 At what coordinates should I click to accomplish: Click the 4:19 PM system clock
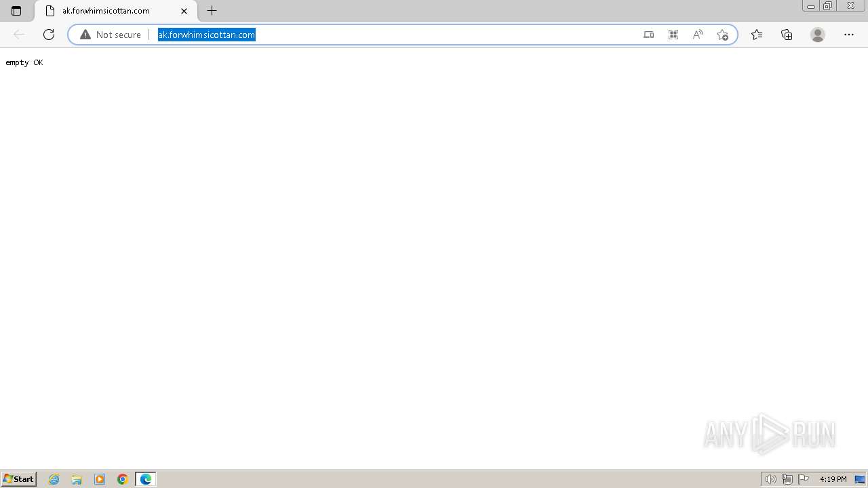[833, 479]
